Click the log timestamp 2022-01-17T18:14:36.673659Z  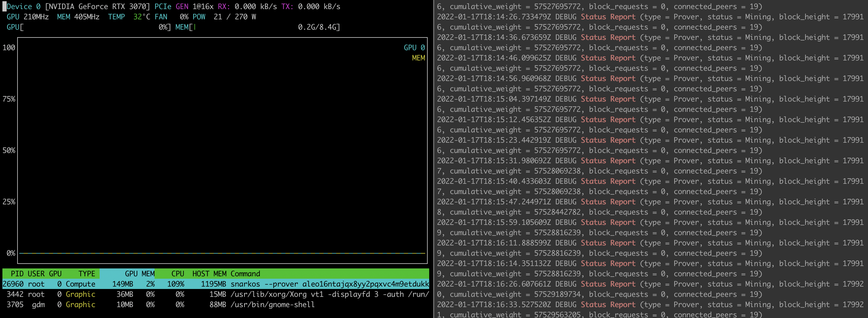click(494, 37)
